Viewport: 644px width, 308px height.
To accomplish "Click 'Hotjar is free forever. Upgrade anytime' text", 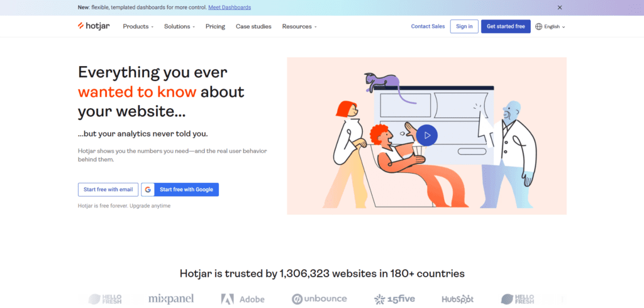I will [124, 206].
